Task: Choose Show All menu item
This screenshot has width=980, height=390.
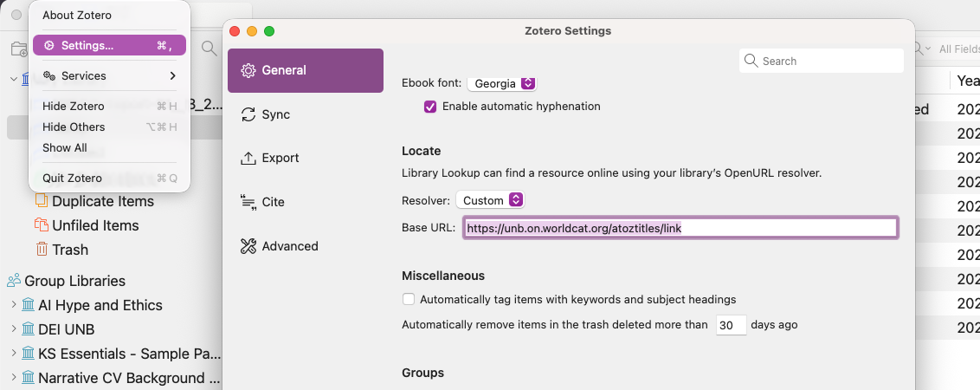Action: 109,147
